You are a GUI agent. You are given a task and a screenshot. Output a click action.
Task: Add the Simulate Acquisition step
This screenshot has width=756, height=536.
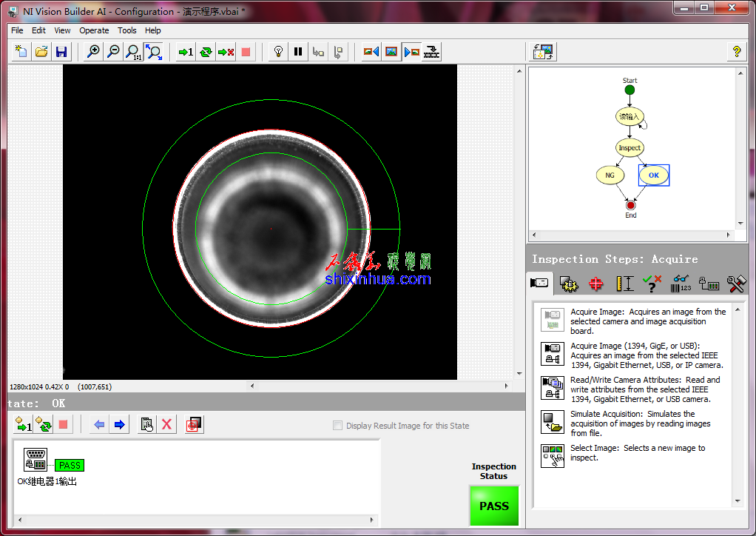[x=553, y=423]
